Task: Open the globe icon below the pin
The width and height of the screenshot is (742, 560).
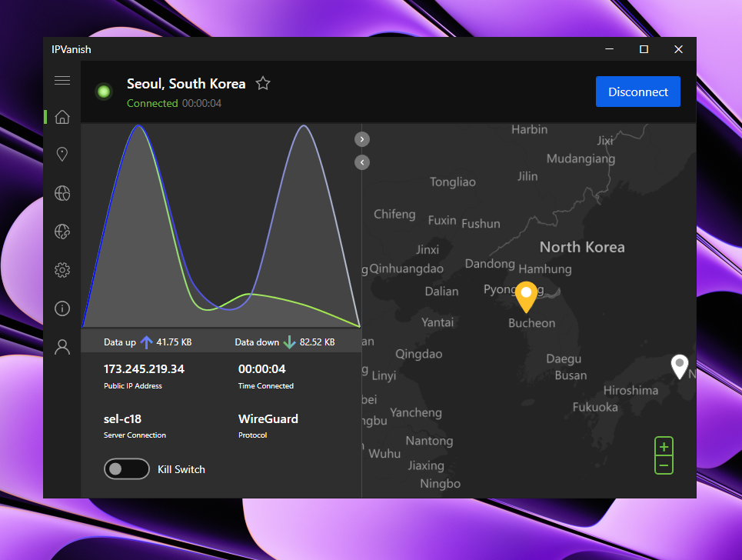Action: pyautogui.click(x=62, y=193)
